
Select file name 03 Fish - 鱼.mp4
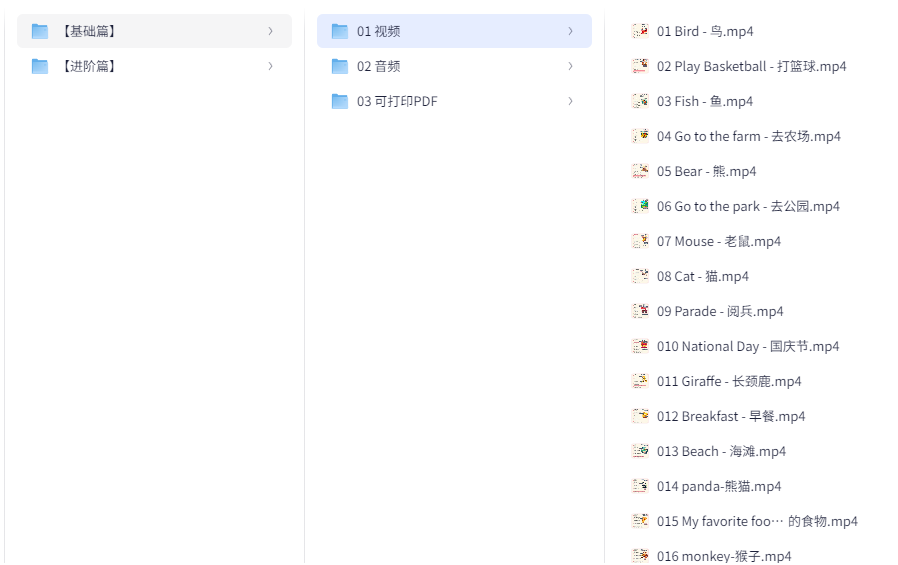(x=705, y=101)
